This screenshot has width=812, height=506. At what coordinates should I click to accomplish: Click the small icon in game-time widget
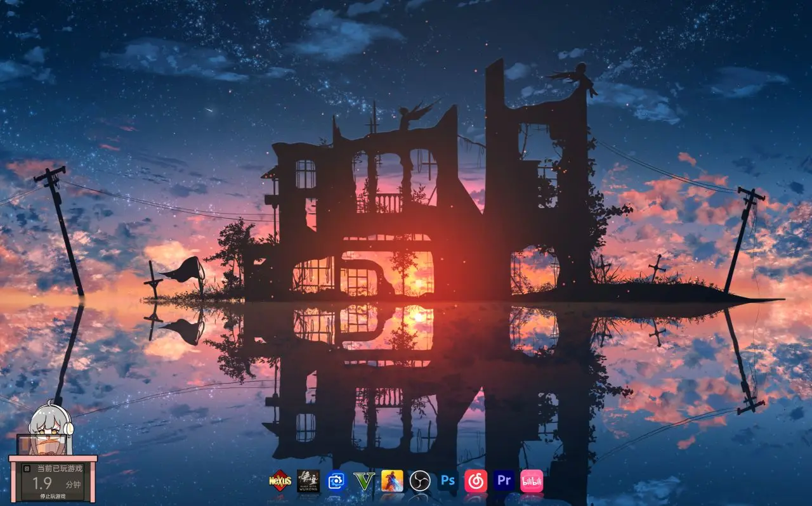pos(26,469)
